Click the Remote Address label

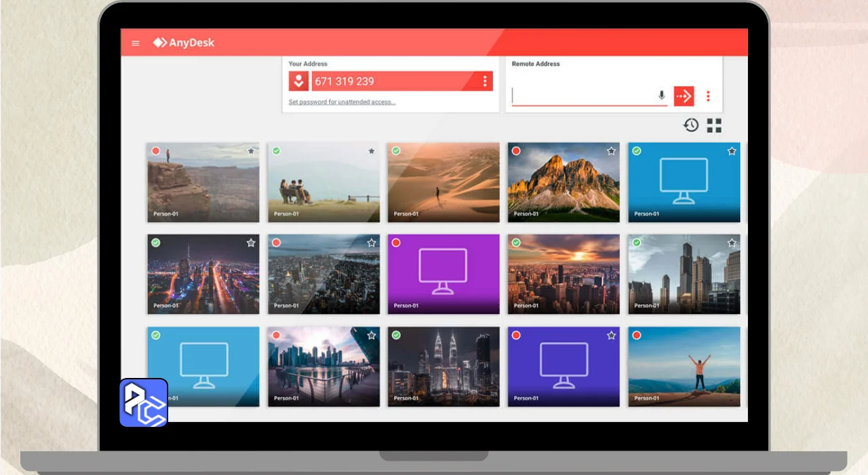(536, 64)
